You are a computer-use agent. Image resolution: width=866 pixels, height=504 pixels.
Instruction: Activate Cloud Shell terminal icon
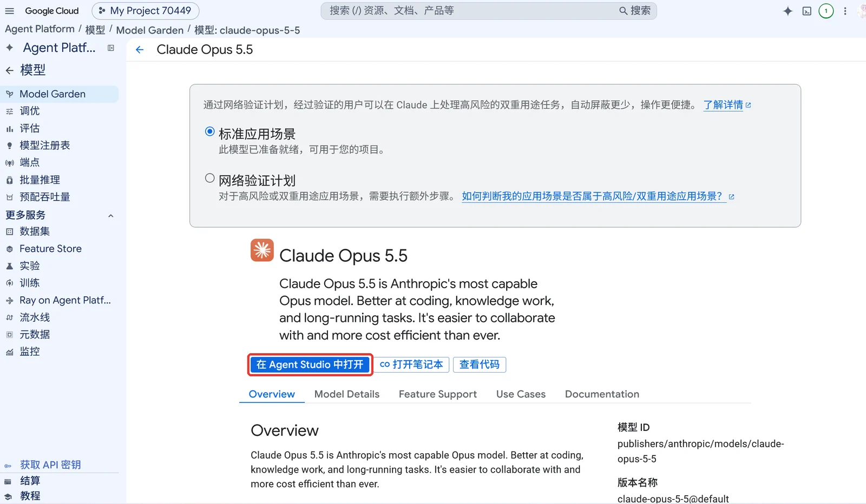point(806,11)
